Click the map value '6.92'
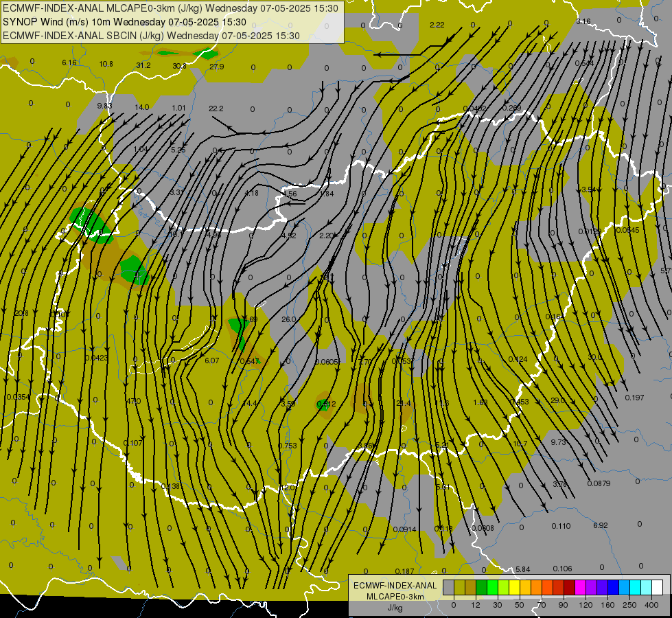 601,525
